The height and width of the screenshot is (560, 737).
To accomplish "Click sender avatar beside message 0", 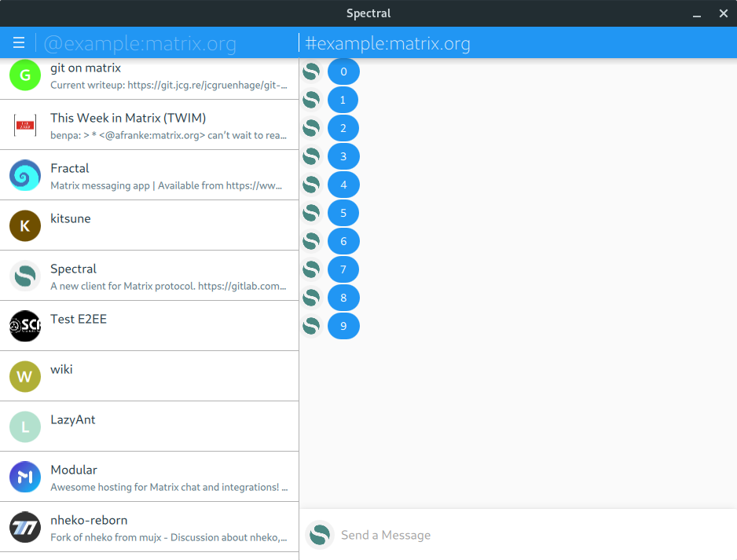I will click(x=312, y=71).
